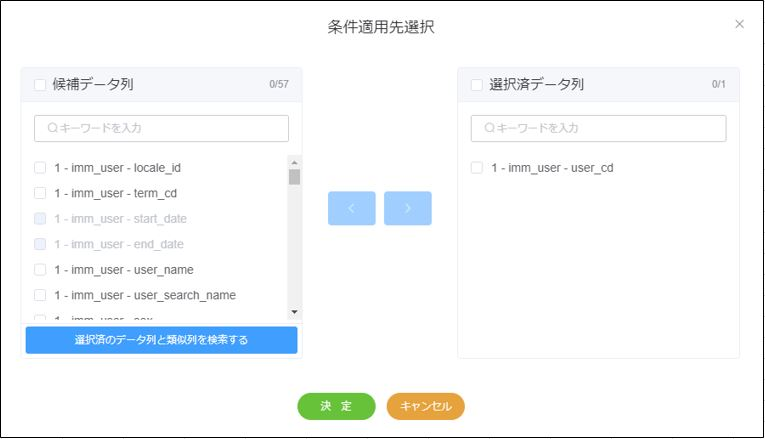The height and width of the screenshot is (439, 765).
Task: Check the imm_user - locale_id checkbox
Action: tap(40, 168)
